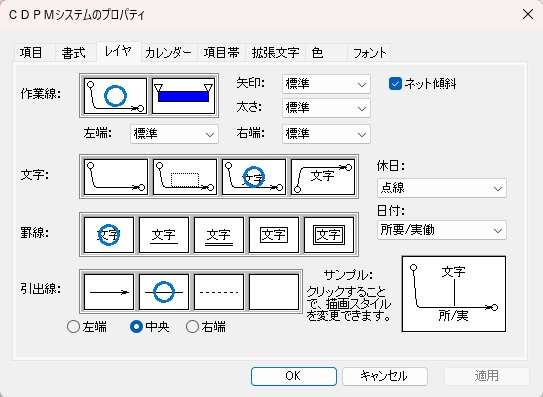Screen dimensions: 543x397
Task: Open the 右端 end style dropdown
Action: point(326,134)
